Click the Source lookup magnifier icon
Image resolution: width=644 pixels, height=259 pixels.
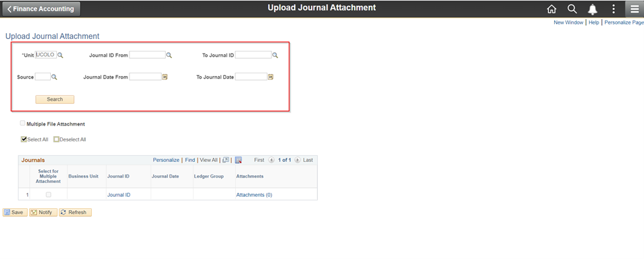(x=54, y=77)
